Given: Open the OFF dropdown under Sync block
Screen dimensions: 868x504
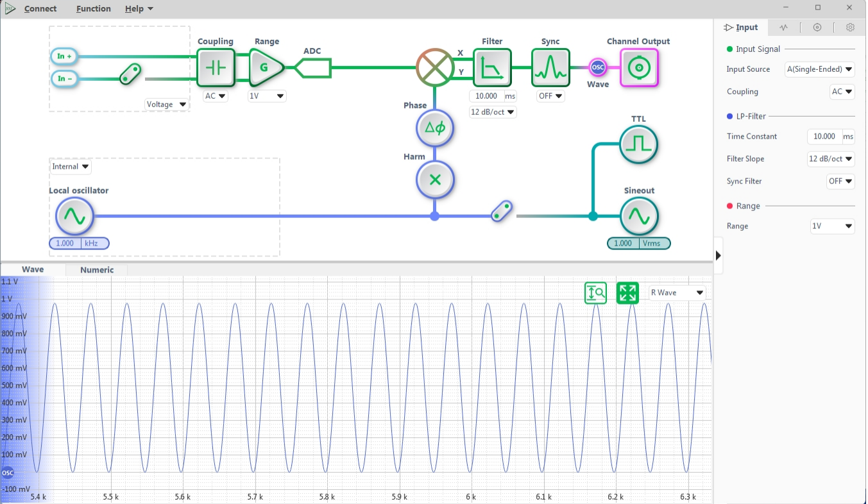Looking at the screenshot, I should 550,96.
